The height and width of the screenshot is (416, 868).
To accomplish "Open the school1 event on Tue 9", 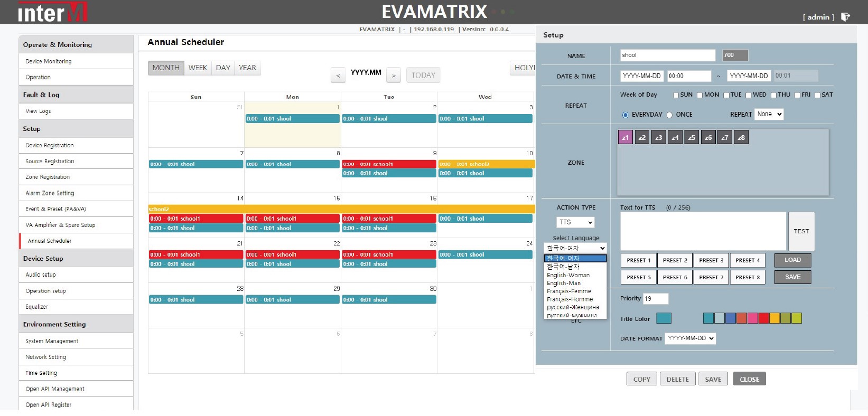I will click(x=389, y=164).
